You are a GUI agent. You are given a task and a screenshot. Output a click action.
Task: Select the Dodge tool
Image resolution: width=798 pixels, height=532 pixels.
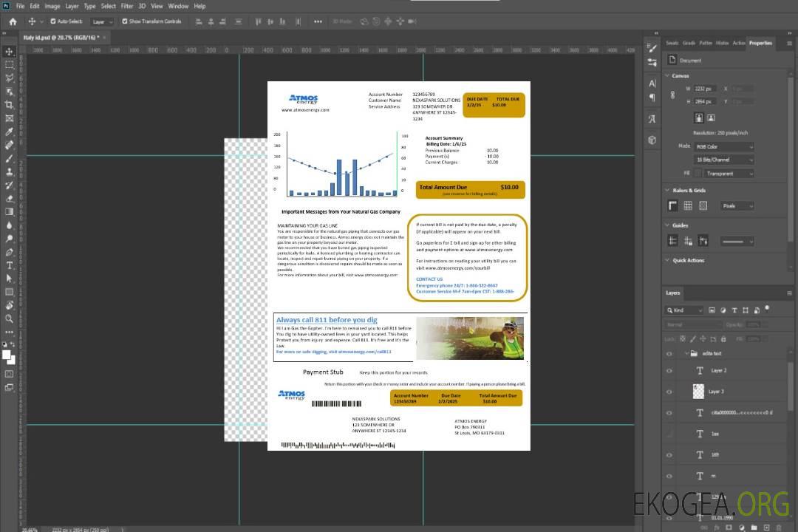(x=9, y=239)
